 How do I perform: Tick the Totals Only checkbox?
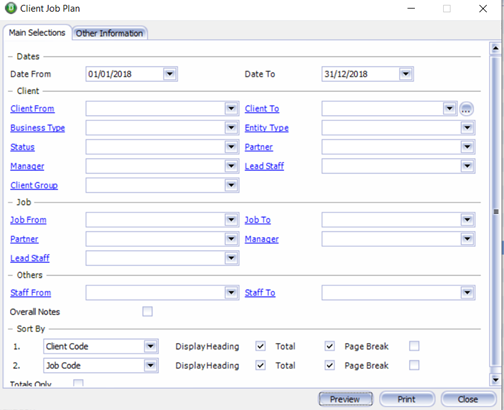78,383
